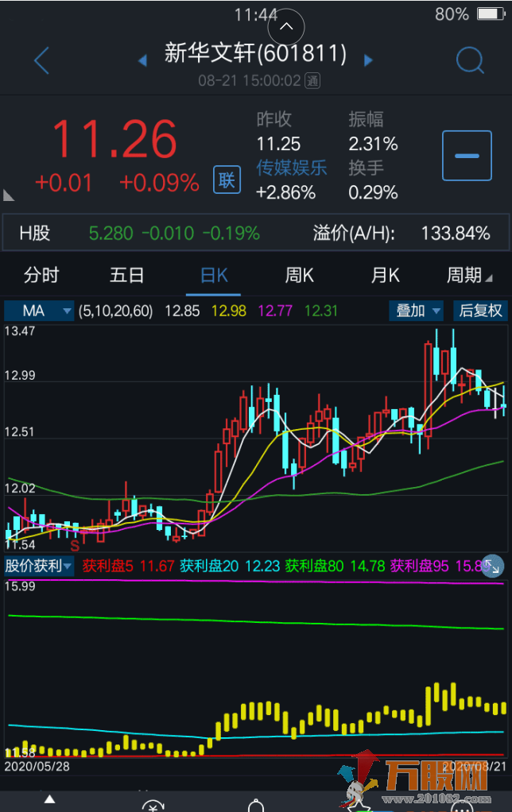Viewport: 512px width, 812px height.
Task: Switch to 周K tab
Action: 300,275
